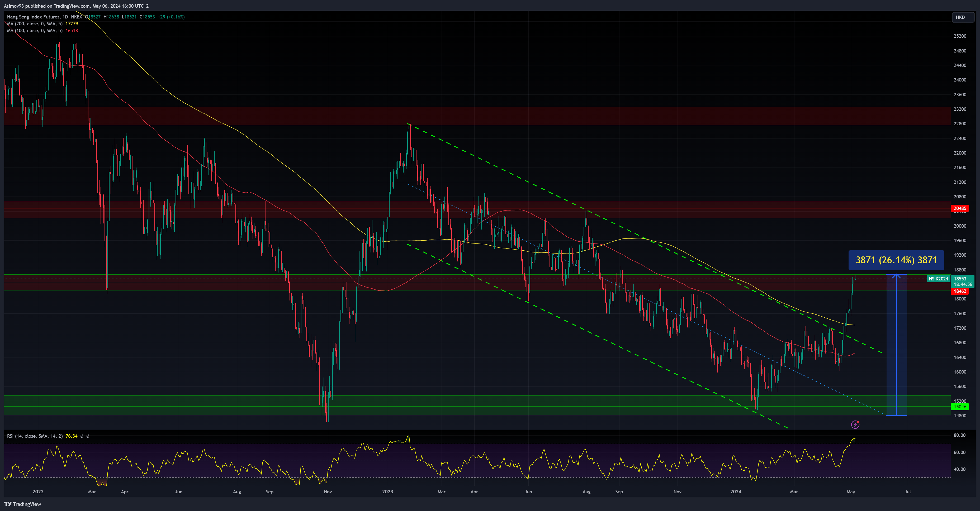The width and height of the screenshot is (980, 511).
Task: Click the 2024 time axis label
Action: coord(736,491)
